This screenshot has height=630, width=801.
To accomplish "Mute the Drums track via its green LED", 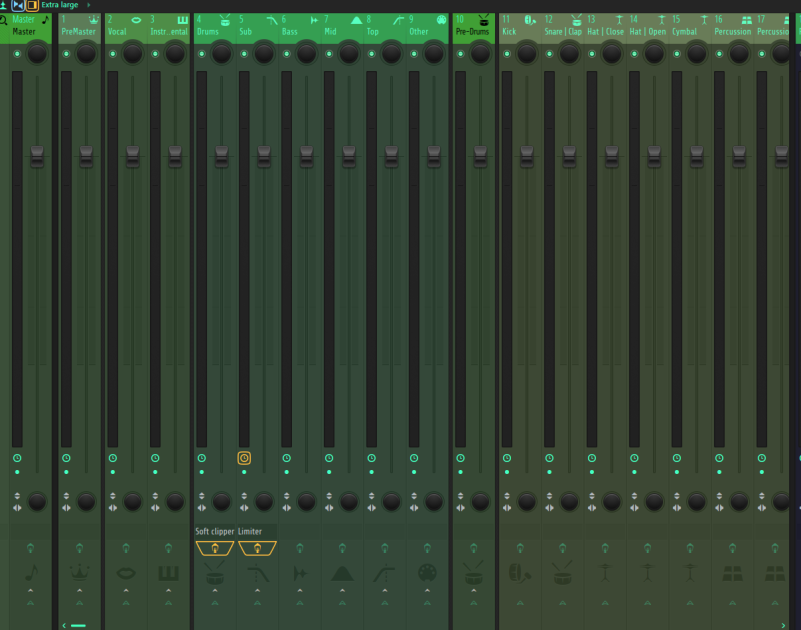I will pyautogui.click(x=202, y=54).
